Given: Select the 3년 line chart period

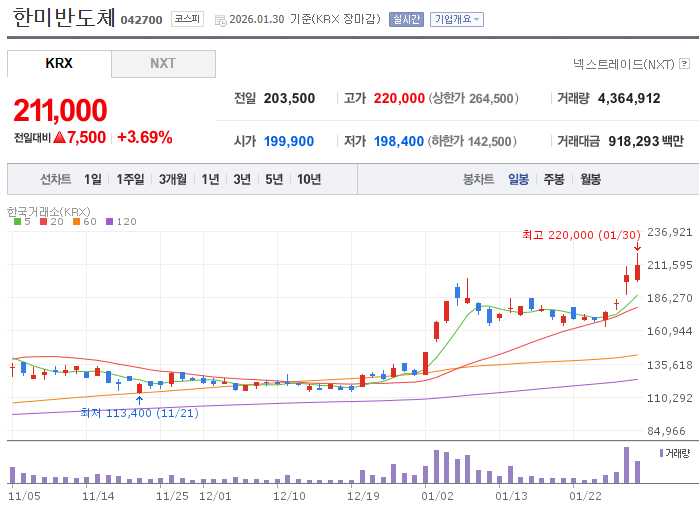Looking at the screenshot, I should (242, 179).
